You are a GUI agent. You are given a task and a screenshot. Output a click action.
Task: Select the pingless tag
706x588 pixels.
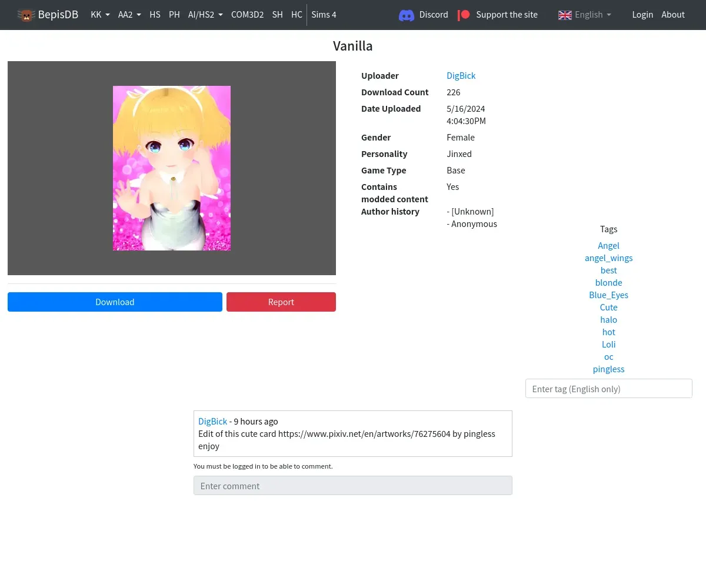[x=608, y=369]
